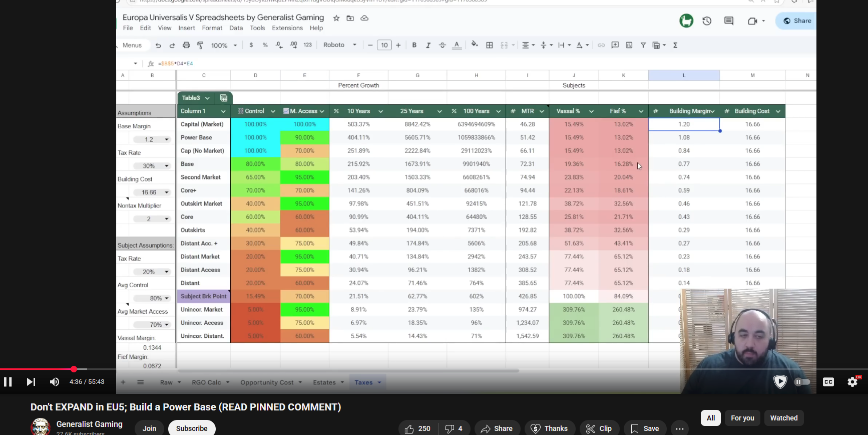Open the comments panel icon
This screenshot has height=435, width=868.
tap(729, 21)
